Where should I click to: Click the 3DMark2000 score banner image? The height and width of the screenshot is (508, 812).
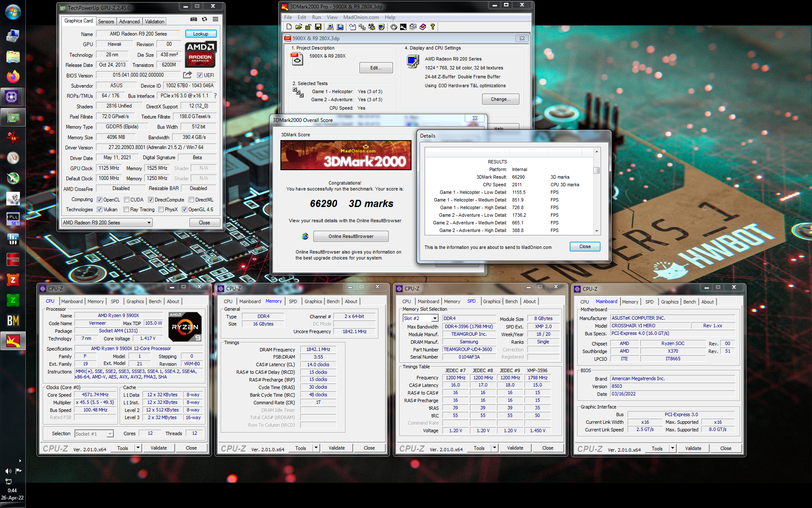click(x=346, y=155)
